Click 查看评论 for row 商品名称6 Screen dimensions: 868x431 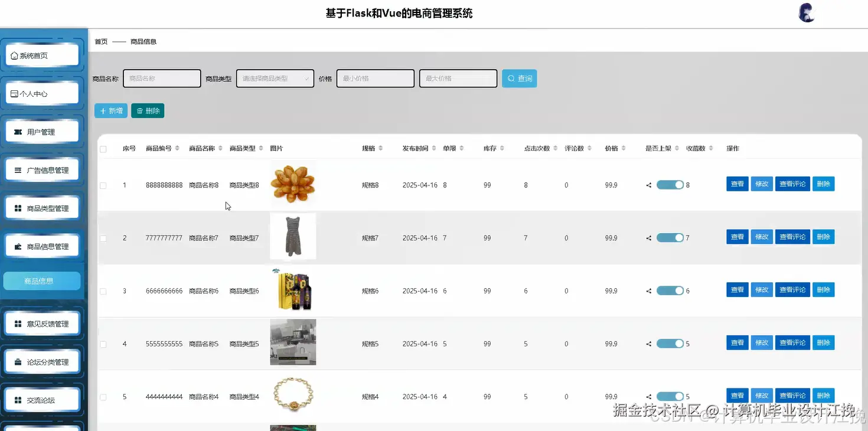(x=792, y=289)
